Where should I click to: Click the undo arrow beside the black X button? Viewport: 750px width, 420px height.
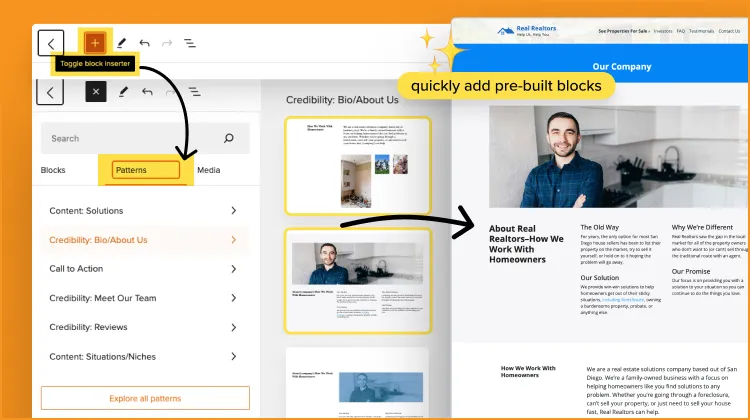tap(146, 92)
